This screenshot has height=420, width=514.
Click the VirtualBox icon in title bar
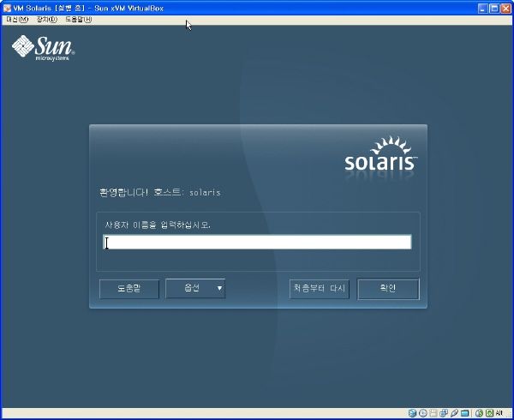tap(7, 8)
